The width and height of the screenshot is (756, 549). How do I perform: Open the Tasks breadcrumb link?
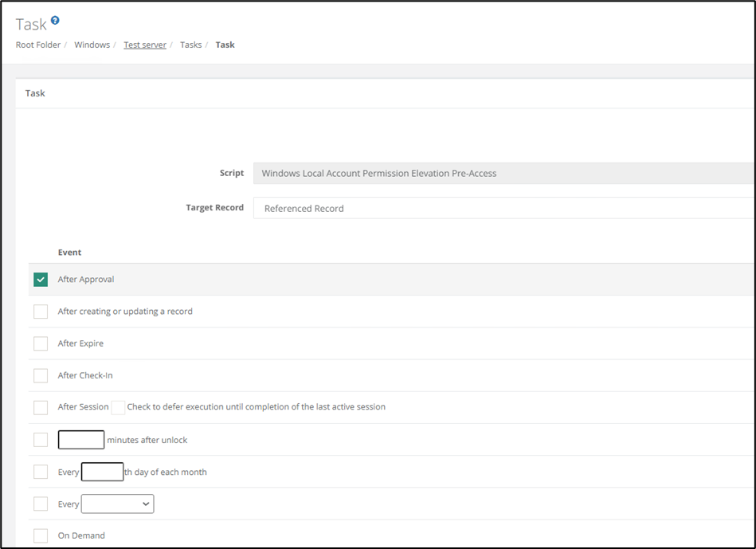(190, 45)
